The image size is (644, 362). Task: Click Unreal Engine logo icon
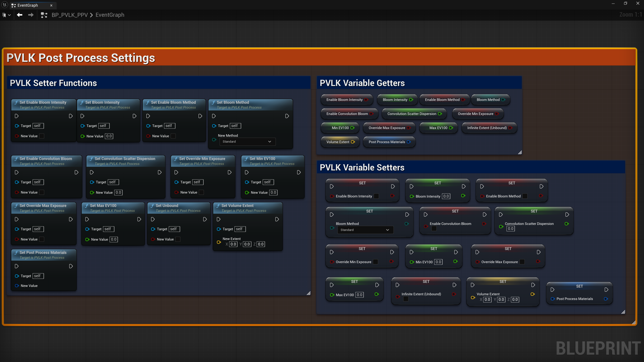[5, 5]
